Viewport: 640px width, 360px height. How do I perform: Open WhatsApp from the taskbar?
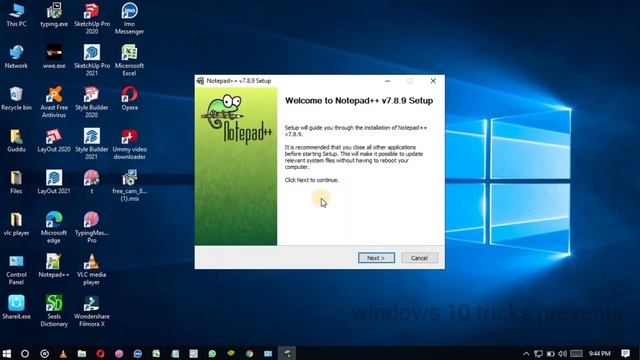click(x=212, y=353)
